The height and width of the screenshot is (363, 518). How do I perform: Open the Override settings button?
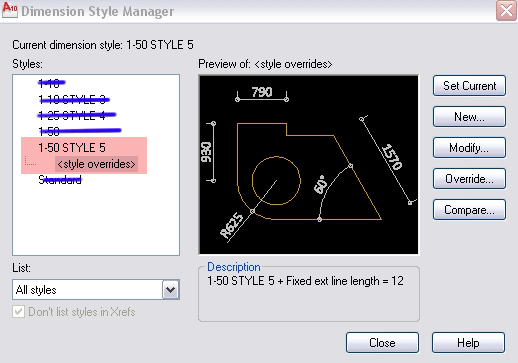point(469,179)
